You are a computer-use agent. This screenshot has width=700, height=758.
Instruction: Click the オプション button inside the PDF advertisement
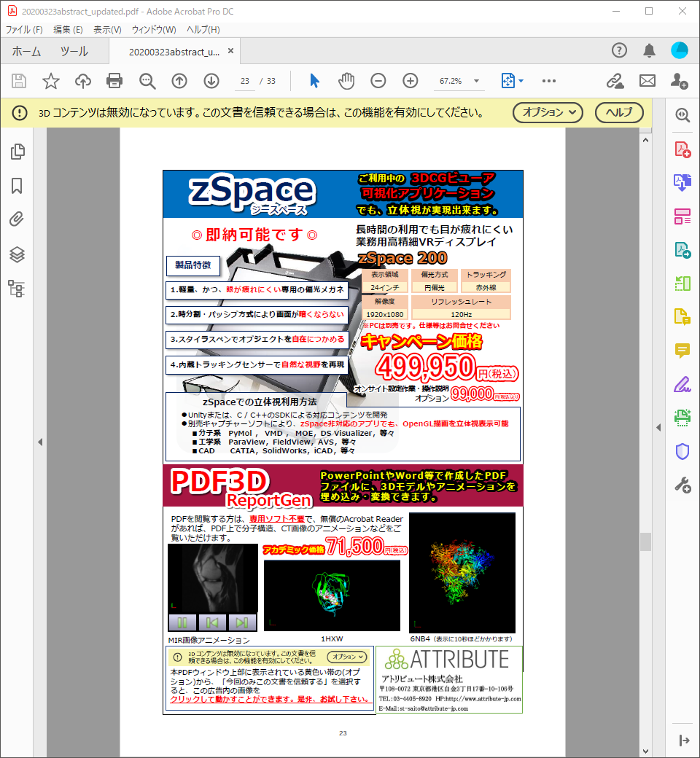coord(347,657)
